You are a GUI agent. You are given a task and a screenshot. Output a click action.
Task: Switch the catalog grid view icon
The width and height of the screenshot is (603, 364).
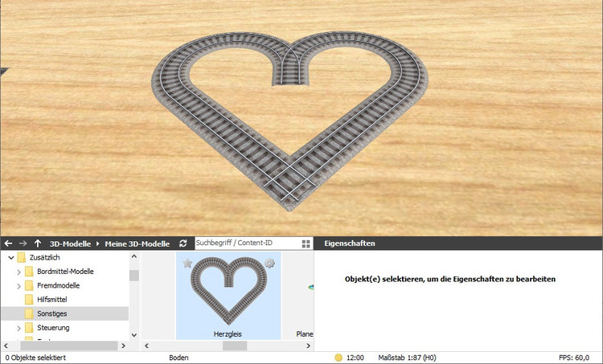point(306,243)
